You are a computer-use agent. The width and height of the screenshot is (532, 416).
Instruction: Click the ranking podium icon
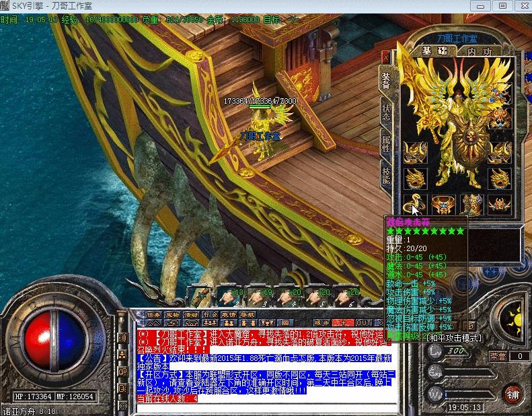tap(267, 323)
